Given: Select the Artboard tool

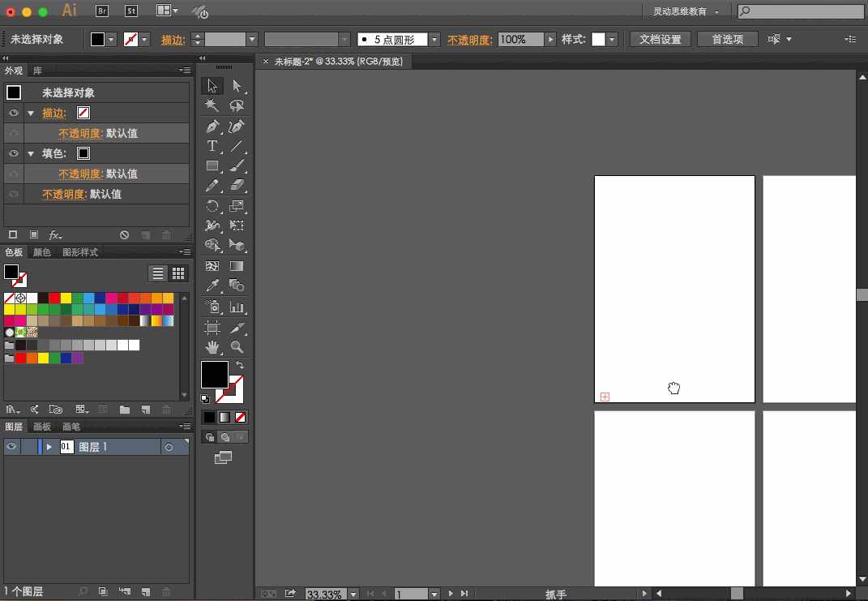Looking at the screenshot, I should tap(212, 328).
